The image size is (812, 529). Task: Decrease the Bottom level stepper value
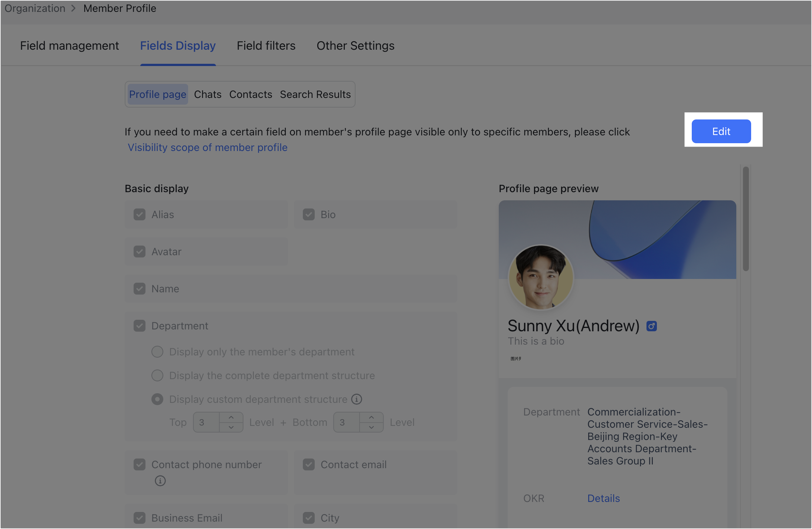point(371,427)
